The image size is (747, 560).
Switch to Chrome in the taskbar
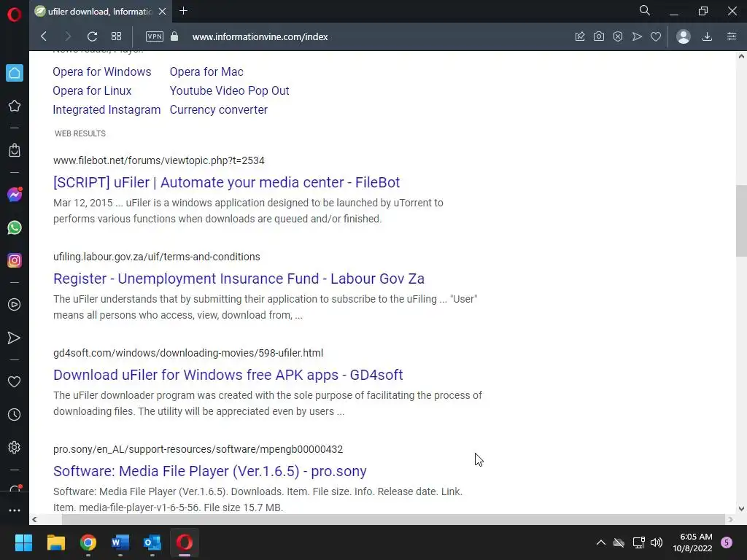pyautogui.click(x=88, y=542)
